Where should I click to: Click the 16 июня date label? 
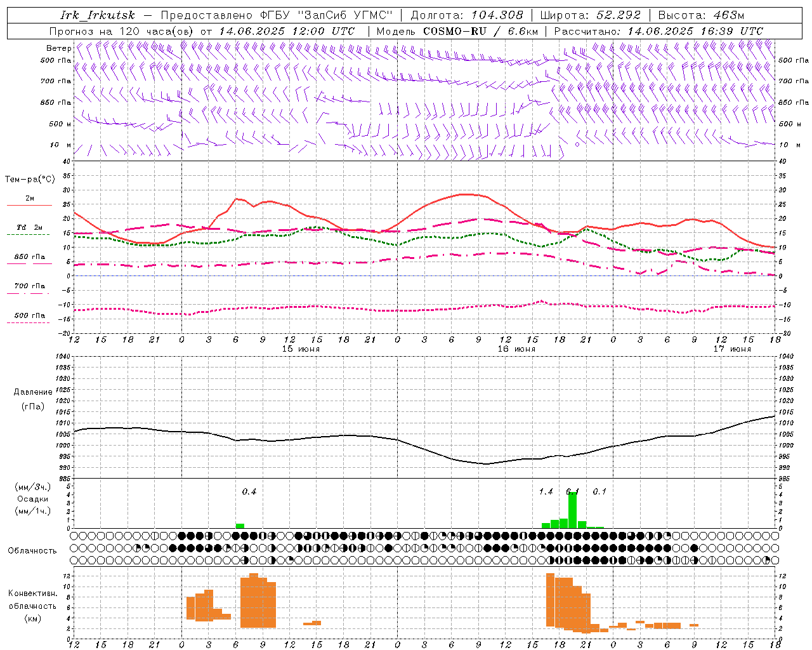coord(516,349)
